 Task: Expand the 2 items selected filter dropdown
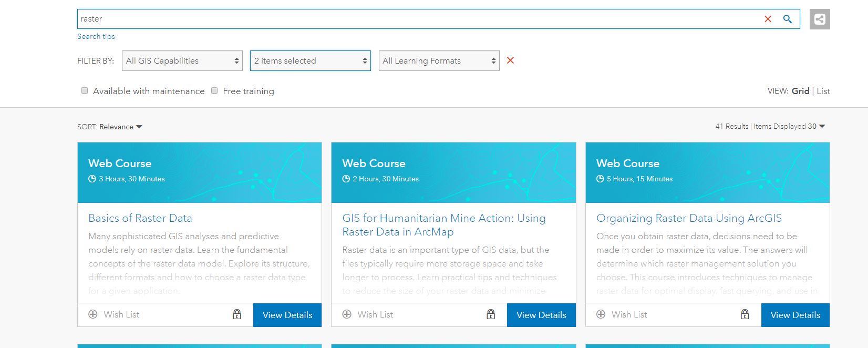pyautogui.click(x=310, y=61)
